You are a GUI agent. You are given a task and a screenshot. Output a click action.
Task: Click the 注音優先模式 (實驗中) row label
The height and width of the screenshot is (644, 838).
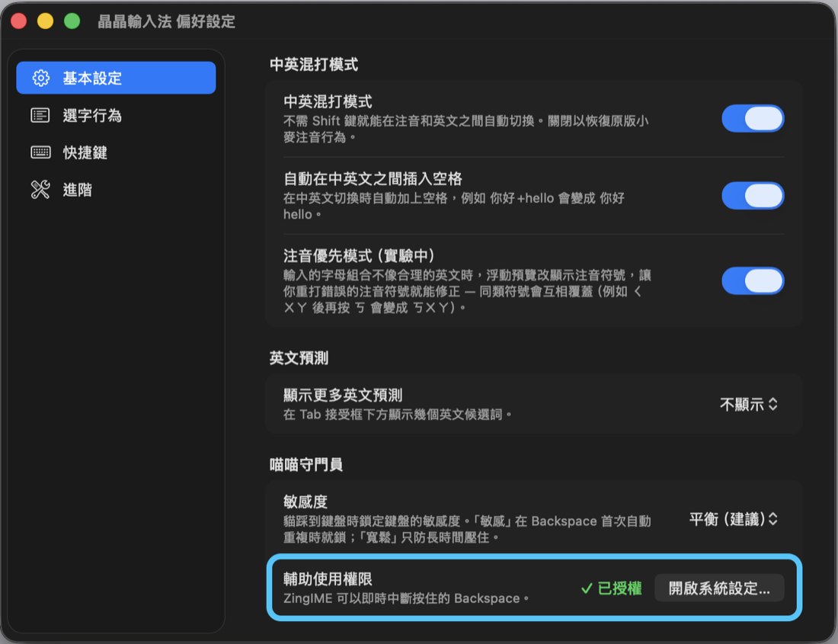point(359,256)
